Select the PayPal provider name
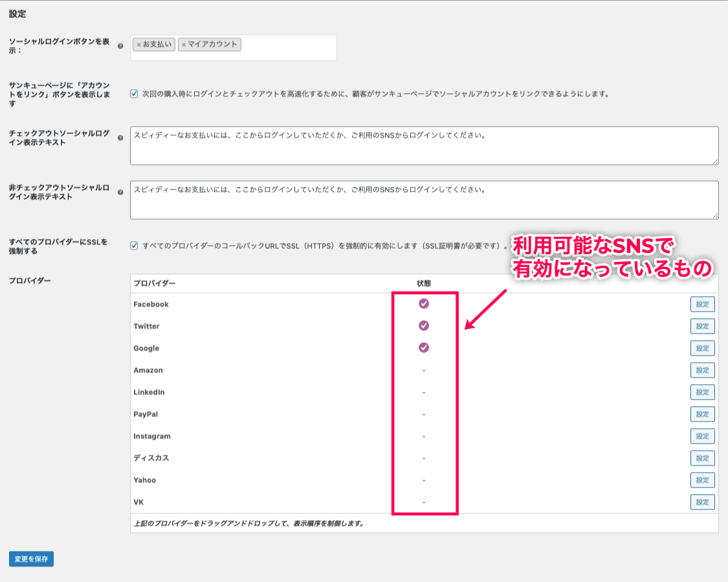 coord(146,414)
